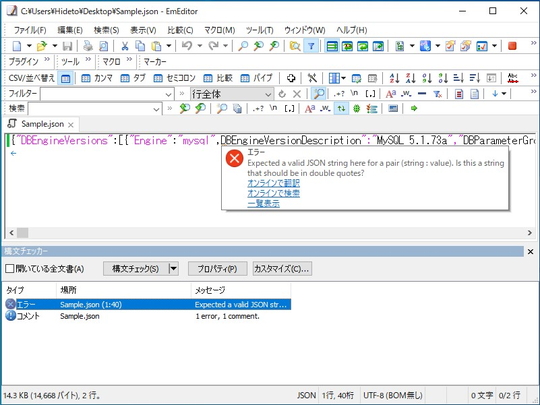Click the Filter funnel icon in main toolbar
Viewport: 540px width, 405px height.
[x=311, y=45]
